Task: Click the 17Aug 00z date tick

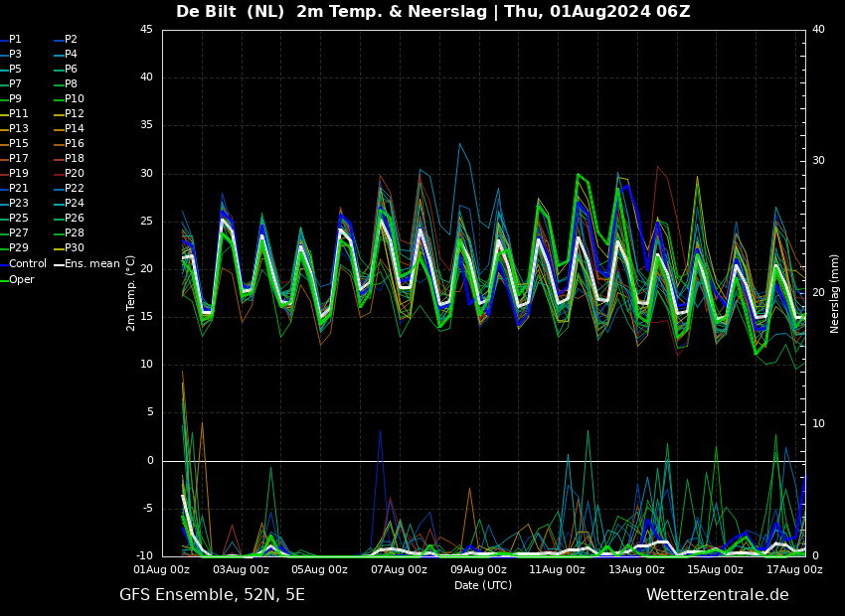Action: (794, 570)
